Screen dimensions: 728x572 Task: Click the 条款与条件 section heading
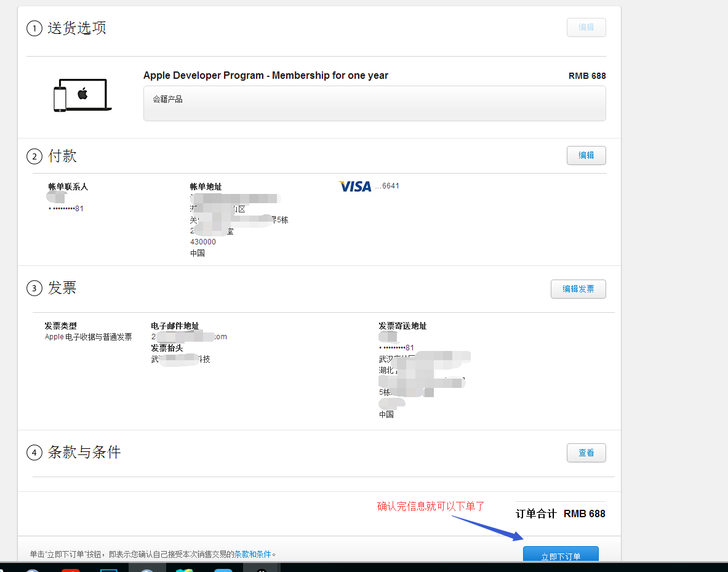(84, 453)
